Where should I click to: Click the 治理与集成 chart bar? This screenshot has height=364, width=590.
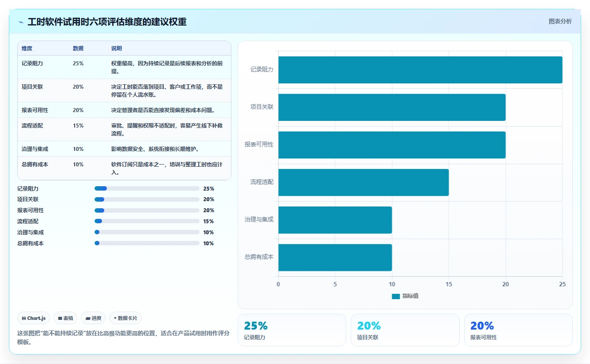[x=335, y=220]
